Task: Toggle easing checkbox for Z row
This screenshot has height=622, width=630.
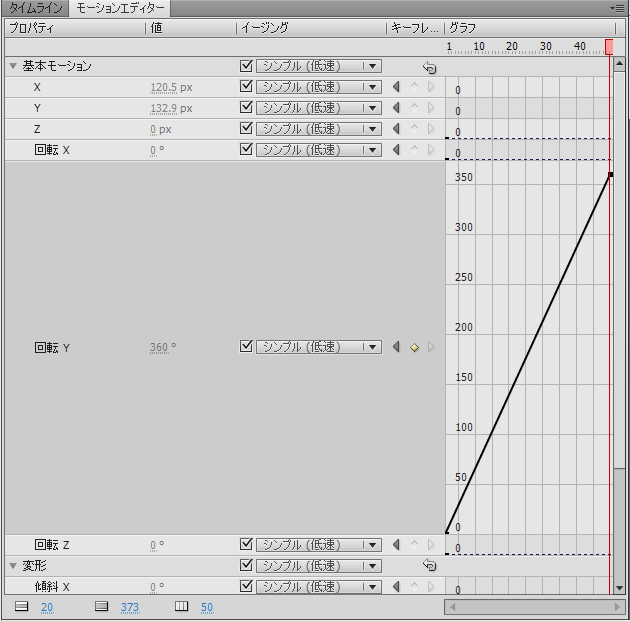Action: point(246,128)
